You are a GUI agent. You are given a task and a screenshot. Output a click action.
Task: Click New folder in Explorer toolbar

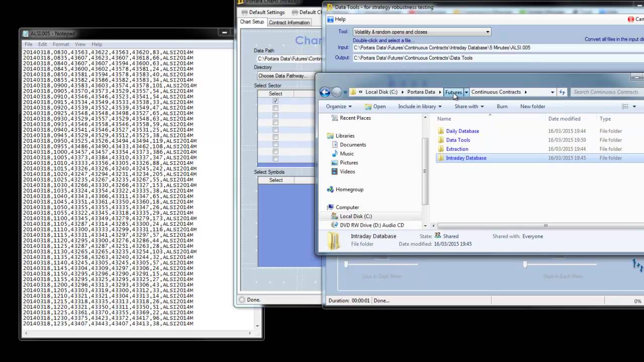pyautogui.click(x=533, y=107)
